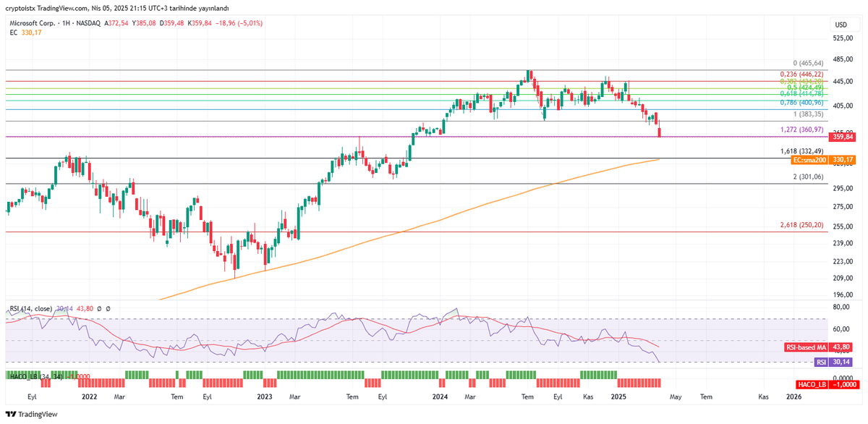Select the red 359,84 last price flag
The height and width of the screenshot is (424, 868).
(x=841, y=137)
